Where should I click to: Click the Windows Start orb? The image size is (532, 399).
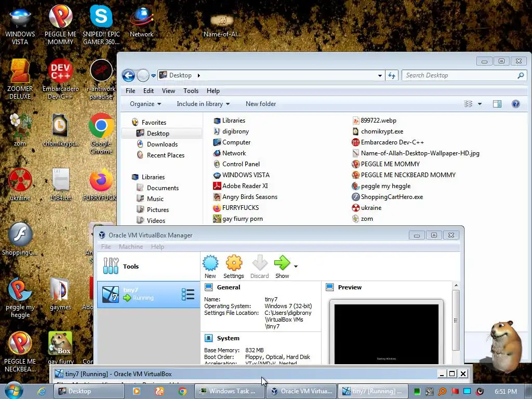click(14, 391)
